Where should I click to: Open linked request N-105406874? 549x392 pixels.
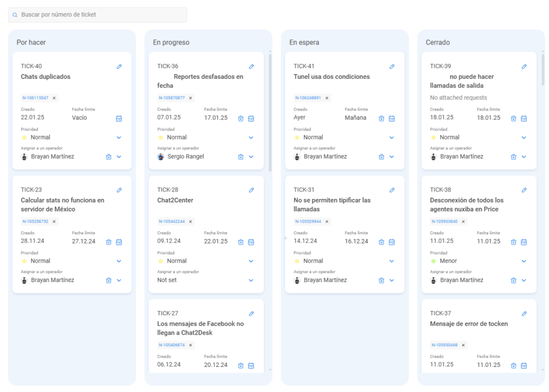click(172, 345)
